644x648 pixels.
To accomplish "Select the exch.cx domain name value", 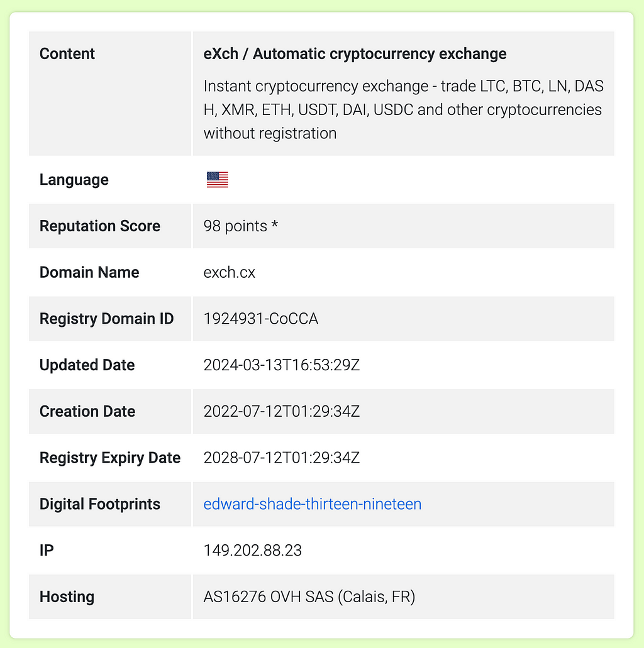I will coord(229,272).
